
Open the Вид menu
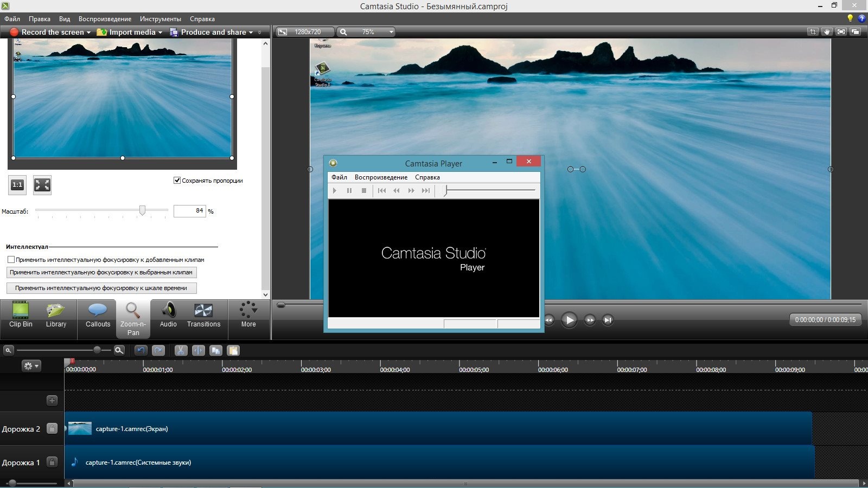pos(65,18)
